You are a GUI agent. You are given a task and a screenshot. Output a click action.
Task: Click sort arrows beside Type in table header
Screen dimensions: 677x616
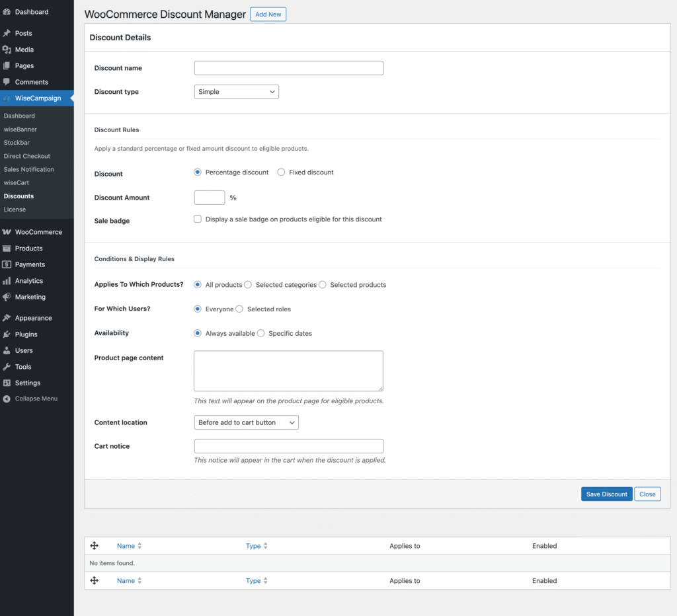(266, 546)
